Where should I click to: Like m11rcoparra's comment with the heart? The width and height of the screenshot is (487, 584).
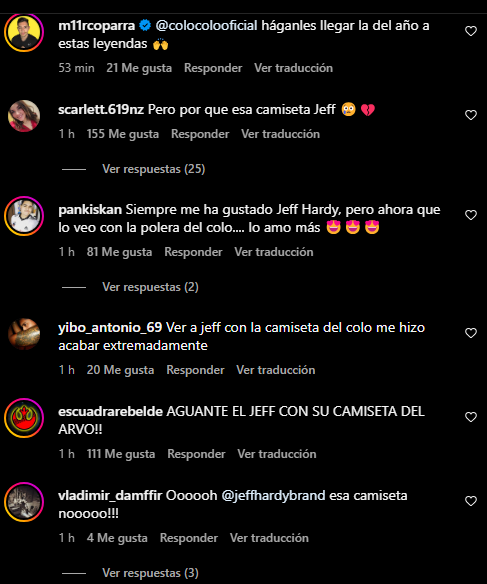[x=471, y=31]
